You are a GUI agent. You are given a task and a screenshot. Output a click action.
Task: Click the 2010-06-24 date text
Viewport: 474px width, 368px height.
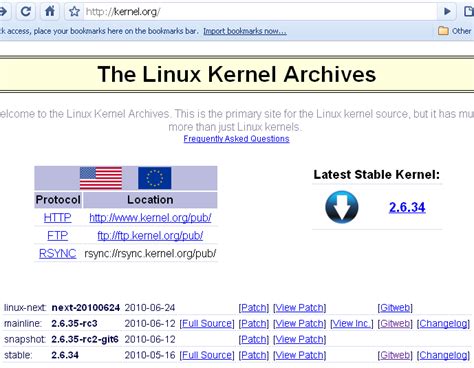click(x=150, y=308)
